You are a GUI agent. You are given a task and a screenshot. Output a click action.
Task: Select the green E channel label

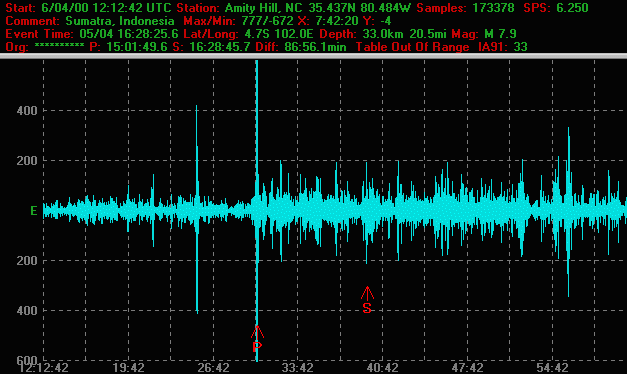pos(34,211)
